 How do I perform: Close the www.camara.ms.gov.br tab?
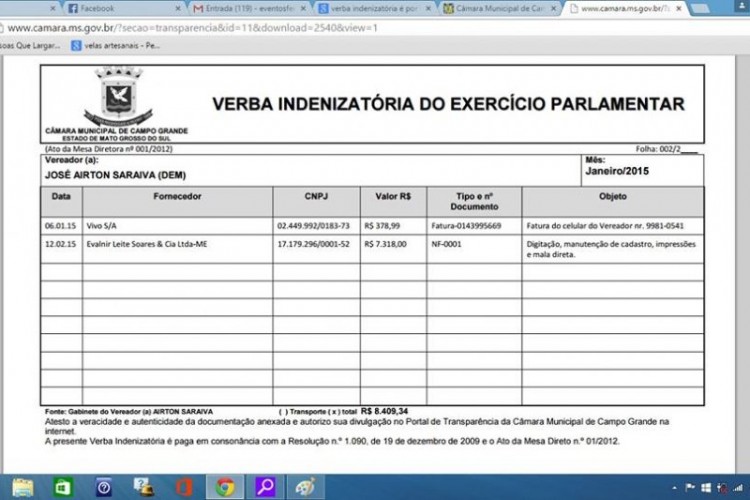pyautogui.click(x=678, y=9)
